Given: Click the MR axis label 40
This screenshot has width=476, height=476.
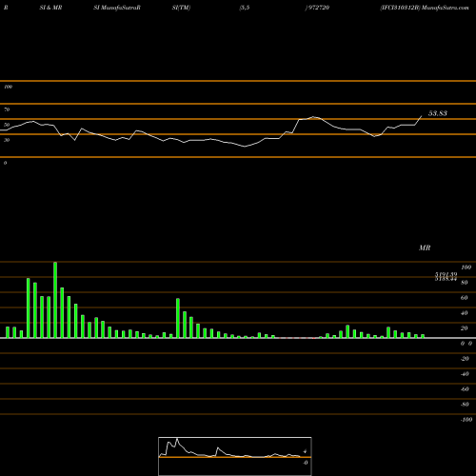Looking at the screenshot, I should [x=465, y=313].
